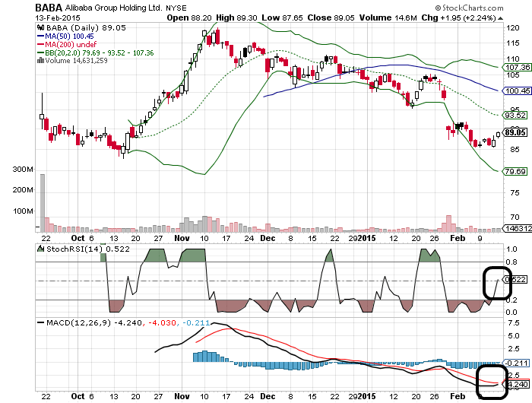Click the BABA ticker symbol title
532x403 pixels.
tap(49, 8)
